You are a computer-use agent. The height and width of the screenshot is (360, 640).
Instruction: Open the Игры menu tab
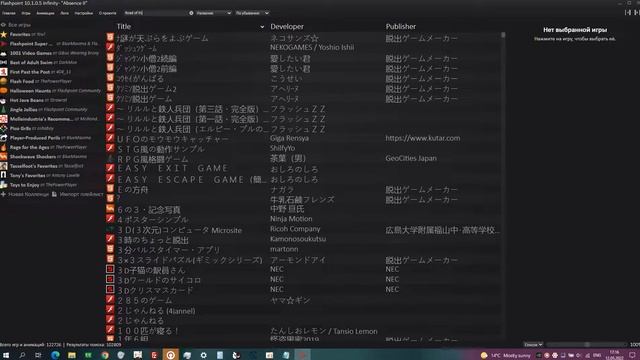[26, 13]
